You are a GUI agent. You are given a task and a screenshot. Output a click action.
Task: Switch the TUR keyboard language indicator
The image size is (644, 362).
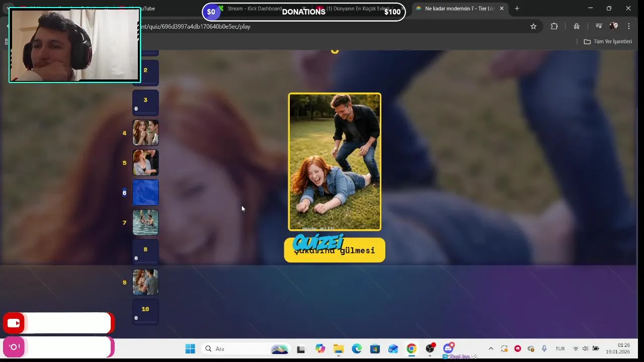560,349
